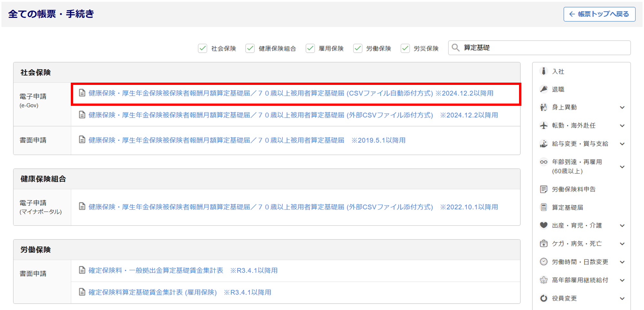Click the heart icon for 出産・育児・介護
644x310 pixels.
click(544, 225)
